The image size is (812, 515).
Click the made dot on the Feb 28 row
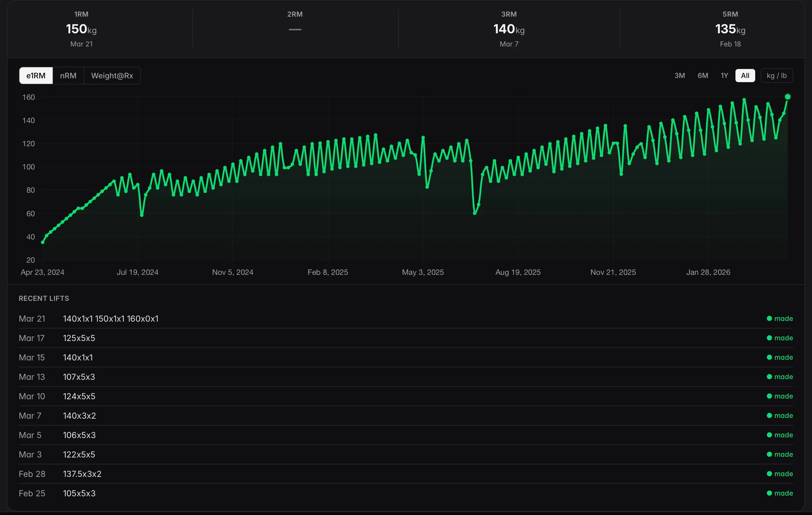pyautogui.click(x=779, y=474)
